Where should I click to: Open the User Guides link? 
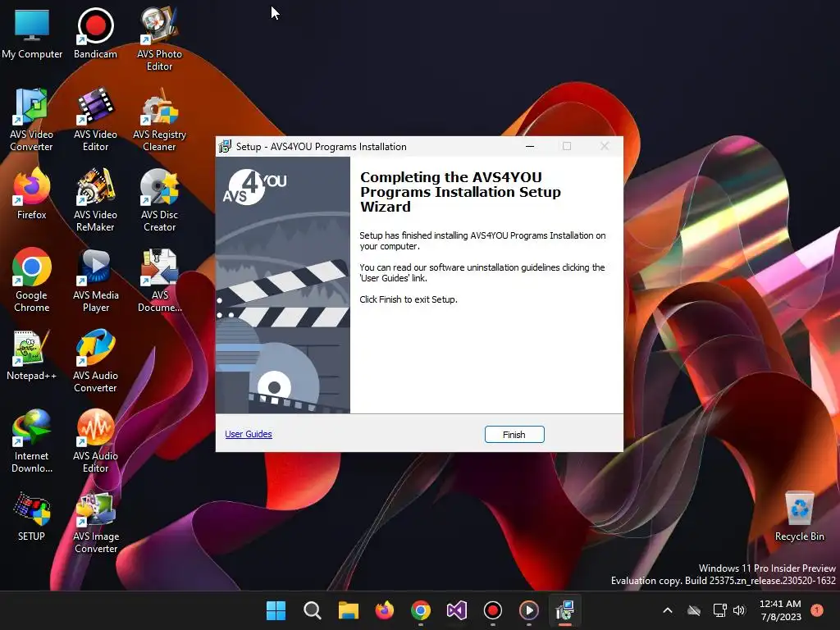(249, 434)
